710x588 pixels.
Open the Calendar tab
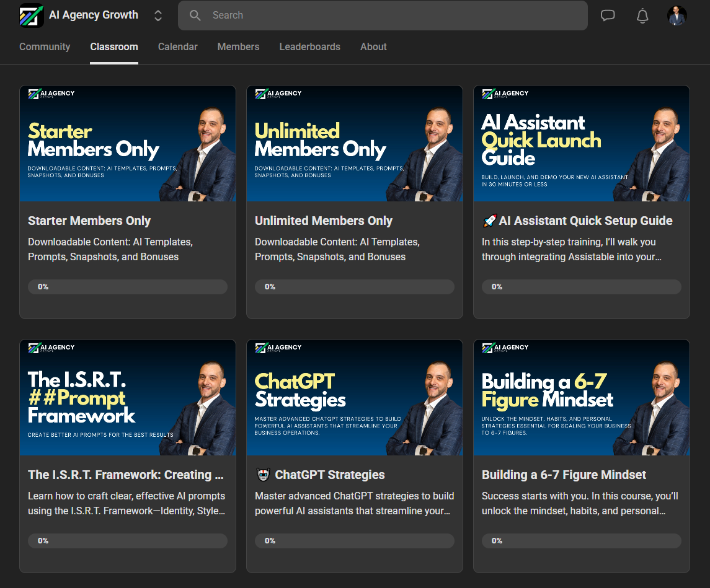pos(177,47)
